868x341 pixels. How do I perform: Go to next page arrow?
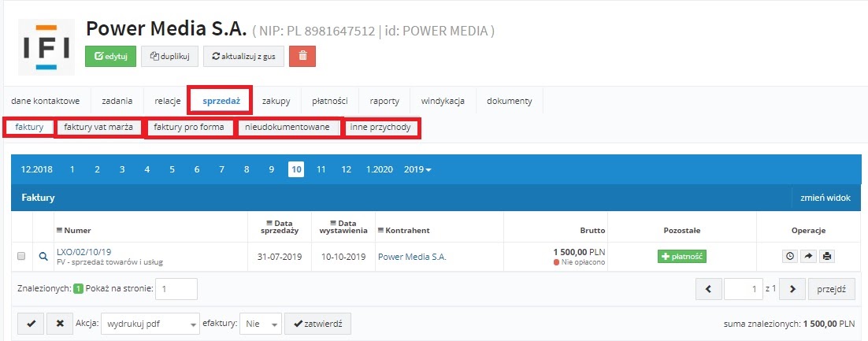(792, 289)
